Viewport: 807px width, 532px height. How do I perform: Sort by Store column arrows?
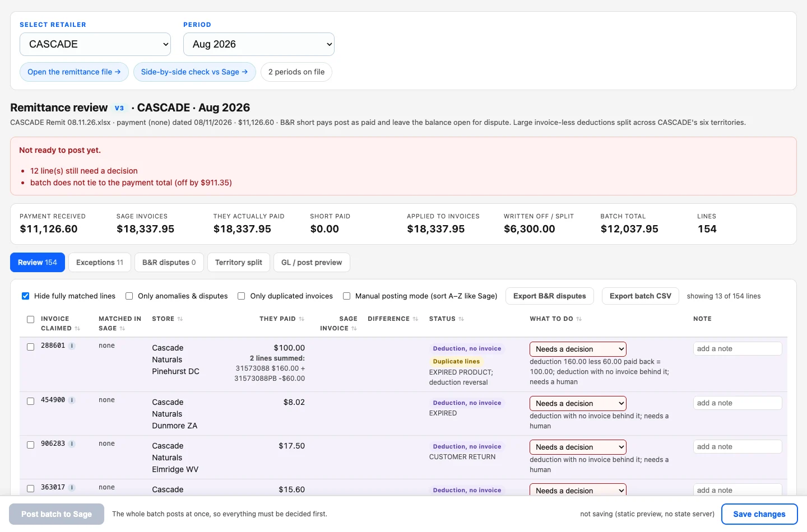tap(180, 319)
